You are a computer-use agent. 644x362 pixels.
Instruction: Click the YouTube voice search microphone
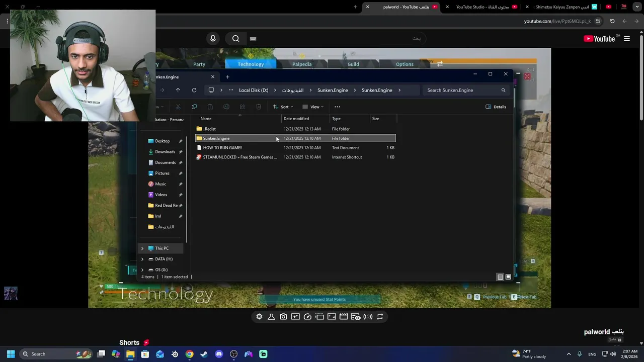(x=213, y=39)
